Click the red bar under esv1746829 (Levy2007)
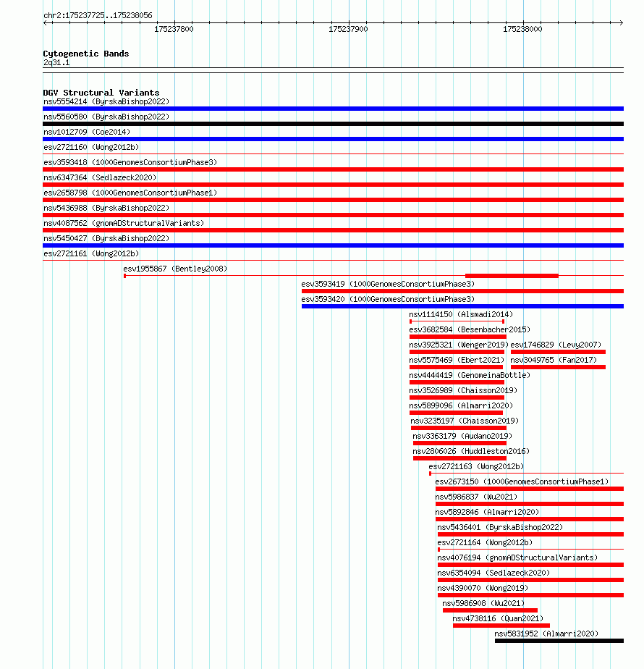This screenshot has height=669, width=644. [559, 352]
